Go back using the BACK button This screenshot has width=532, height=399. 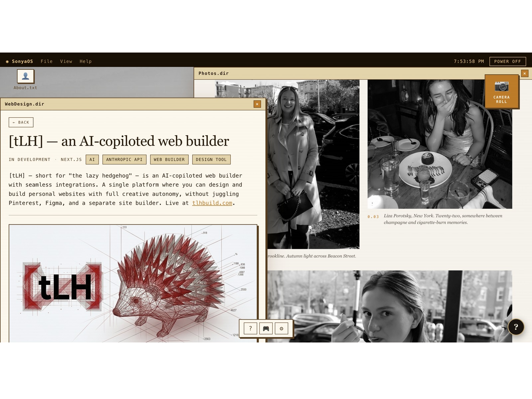click(x=21, y=122)
